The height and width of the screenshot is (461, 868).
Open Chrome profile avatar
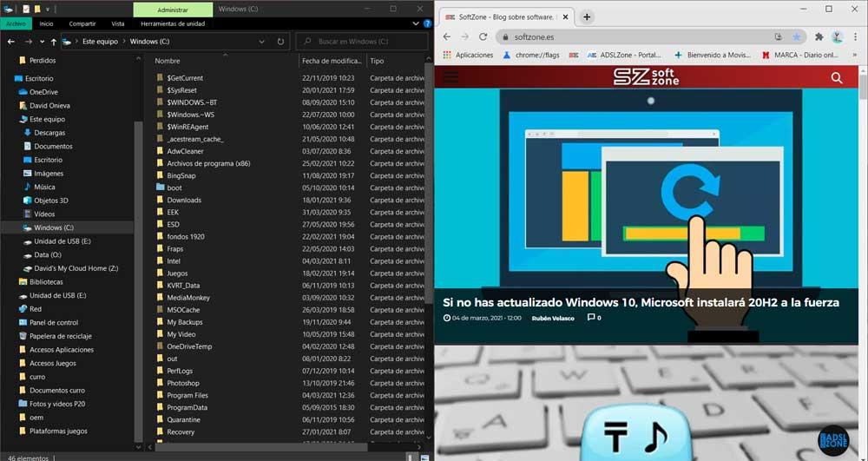pos(837,37)
